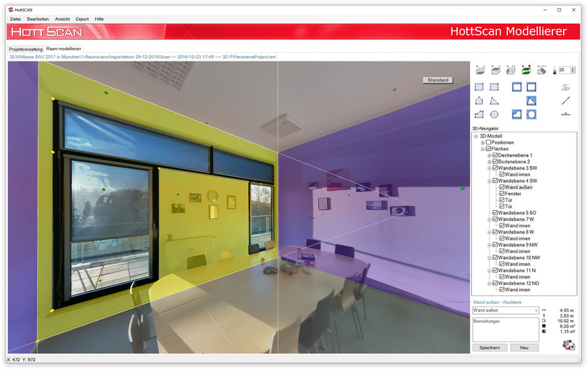Enable the Positionen checkbox
The height and width of the screenshot is (370, 588).
(489, 142)
